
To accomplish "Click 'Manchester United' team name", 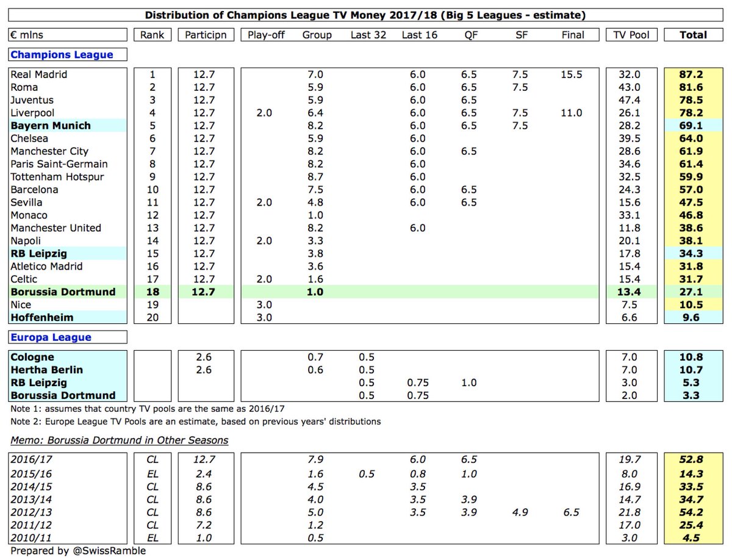I will (56, 228).
